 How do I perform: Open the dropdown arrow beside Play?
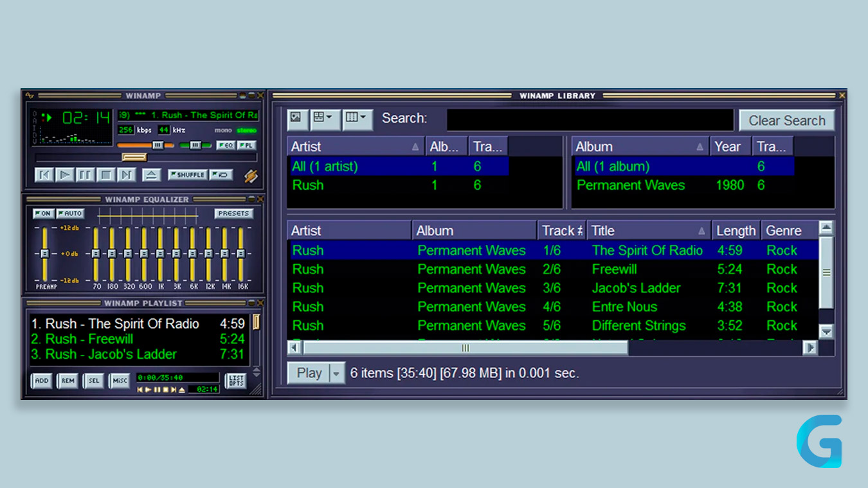[x=338, y=373]
